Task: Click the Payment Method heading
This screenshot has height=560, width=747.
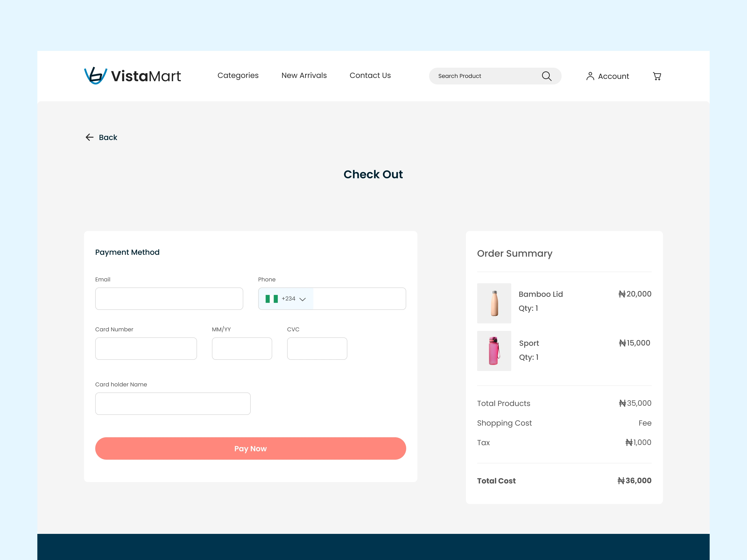Action: [x=127, y=252]
